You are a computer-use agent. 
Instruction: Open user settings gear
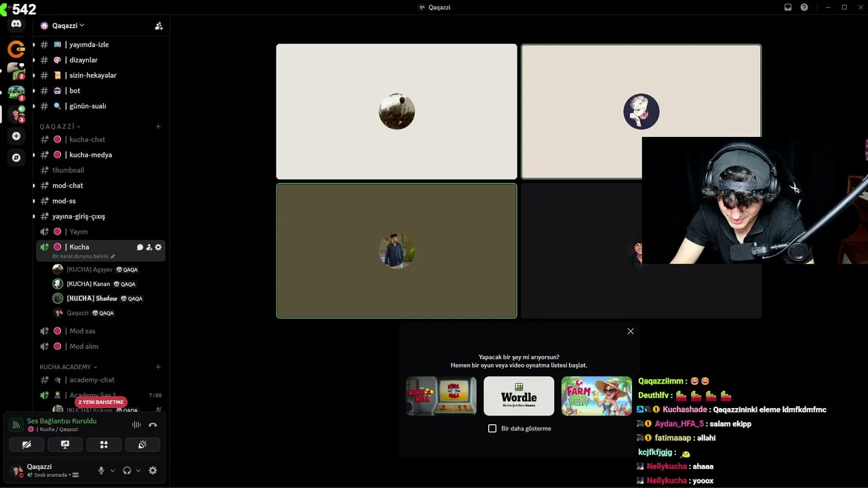tap(153, 470)
